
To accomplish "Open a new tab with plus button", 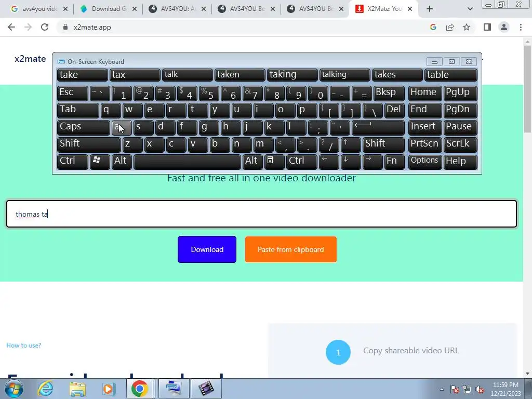I will (x=430, y=9).
